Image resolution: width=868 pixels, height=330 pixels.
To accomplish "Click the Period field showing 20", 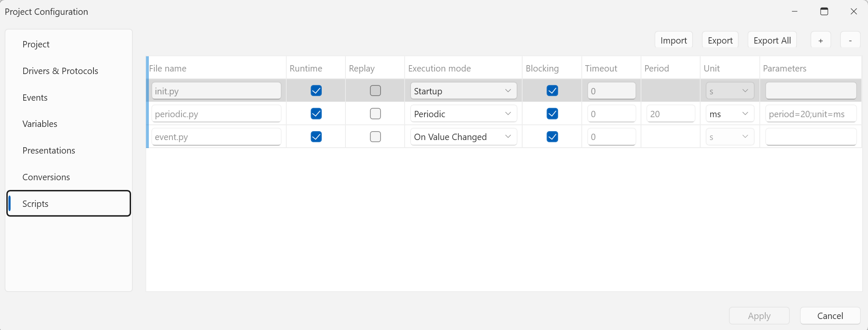I will pos(671,114).
